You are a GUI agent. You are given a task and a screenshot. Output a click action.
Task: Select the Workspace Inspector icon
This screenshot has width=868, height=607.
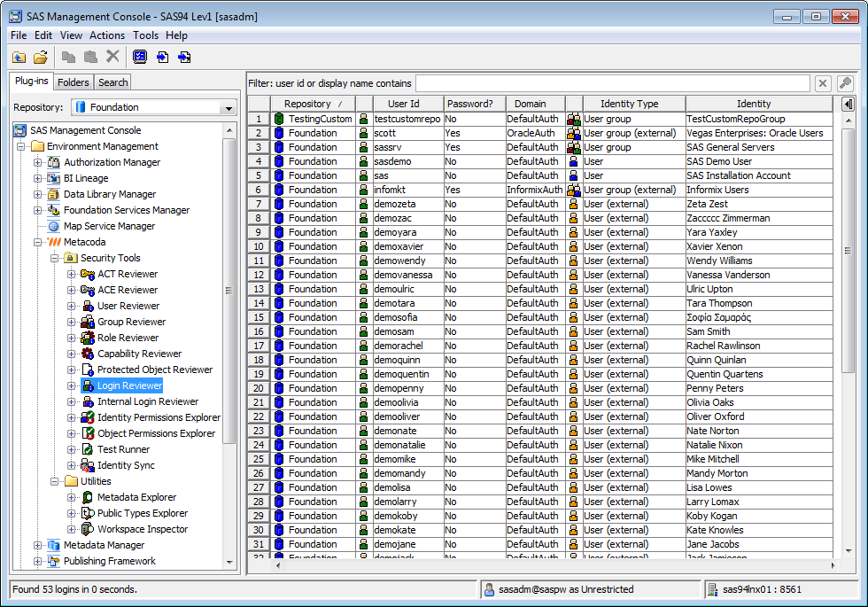[x=88, y=529]
